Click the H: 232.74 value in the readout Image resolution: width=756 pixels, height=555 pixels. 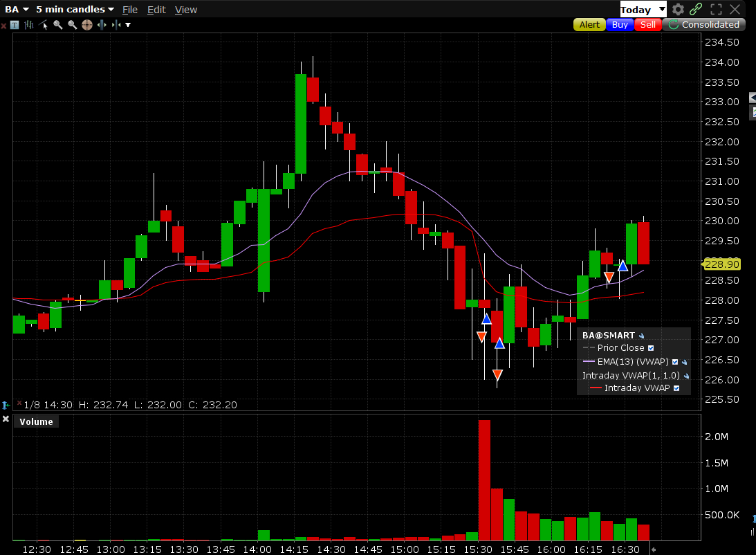tap(104, 405)
